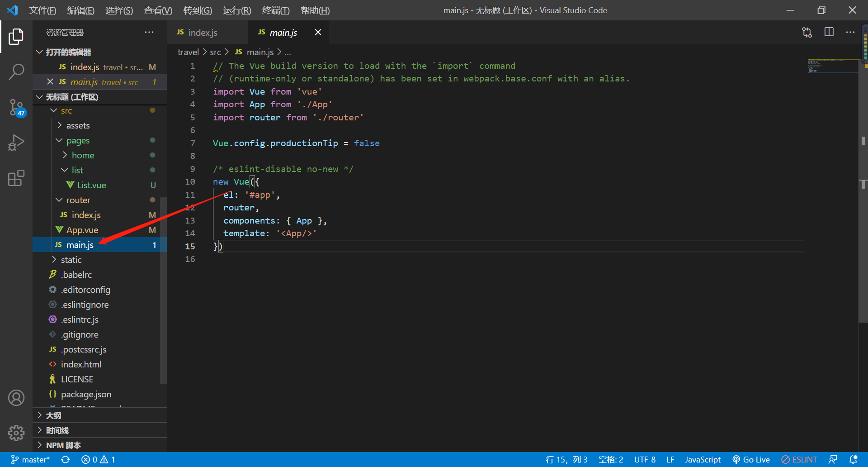Collapse the router folder
Image resolution: width=868 pixels, height=467 pixels.
pos(99,200)
